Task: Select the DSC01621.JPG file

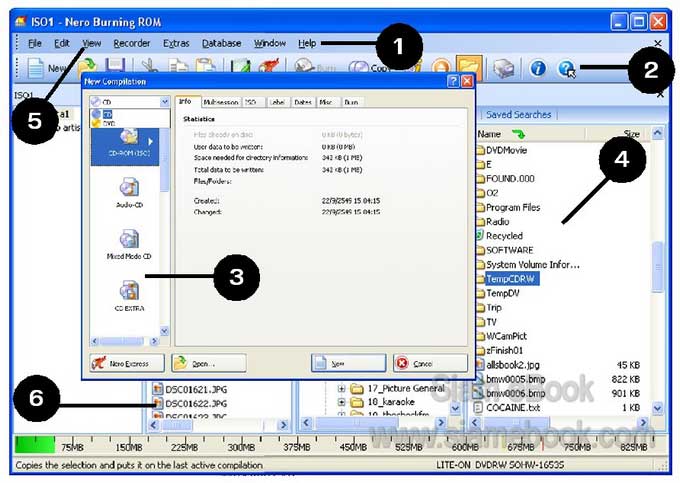Action: (190, 389)
